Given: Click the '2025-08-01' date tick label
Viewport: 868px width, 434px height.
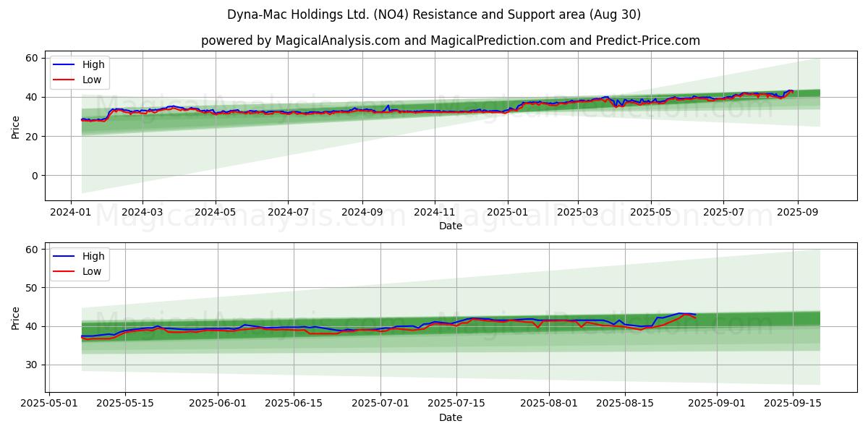Looking at the screenshot, I should pos(548,404).
